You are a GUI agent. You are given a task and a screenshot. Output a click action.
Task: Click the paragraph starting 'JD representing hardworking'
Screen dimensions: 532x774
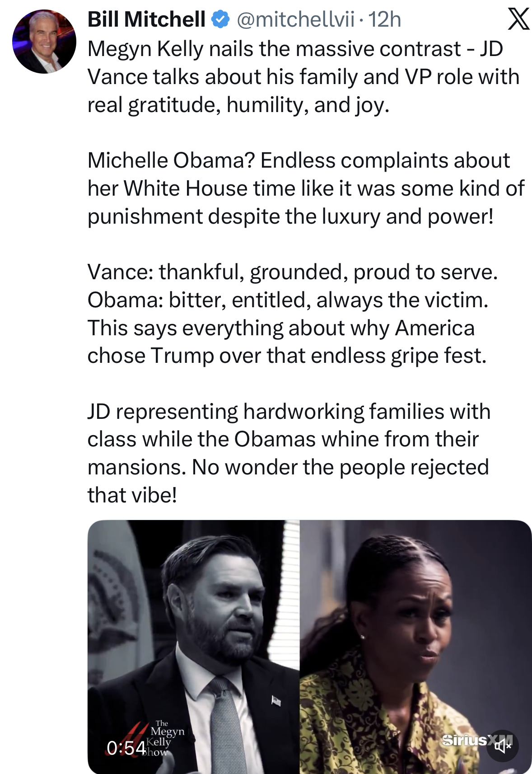289,439
